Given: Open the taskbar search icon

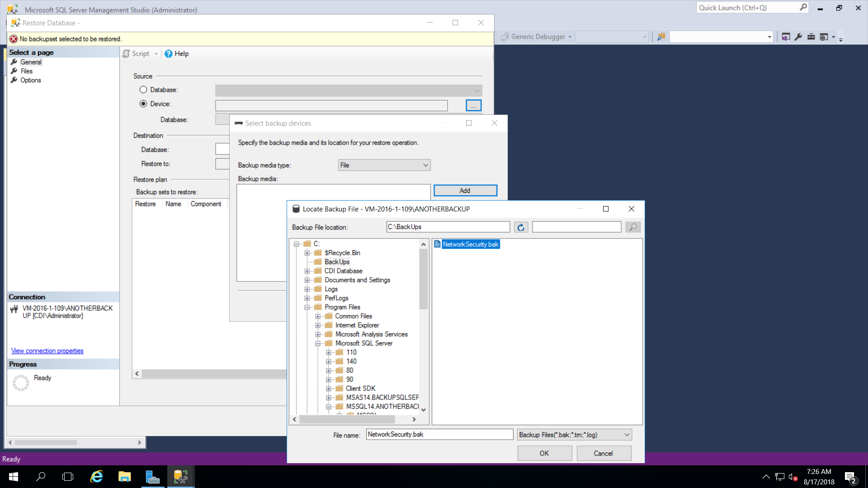Looking at the screenshot, I should 41,477.
